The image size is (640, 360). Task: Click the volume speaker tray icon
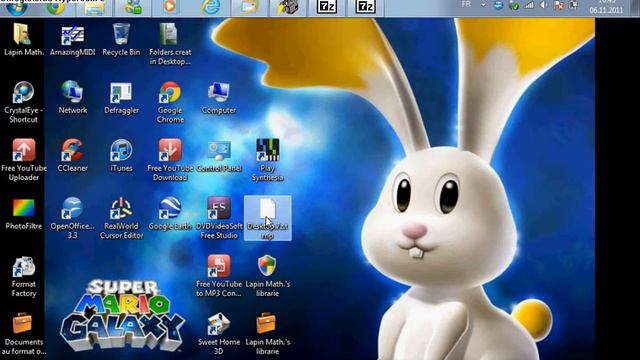(x=544, y=5)
